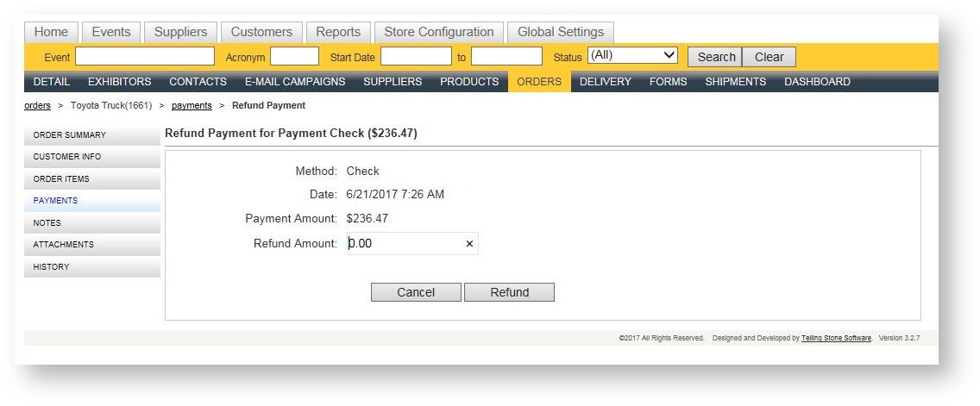The width and height of the screenshot is (980, 406).
Task: Clear the Refund Amount field with X icon
Action: 469,244
